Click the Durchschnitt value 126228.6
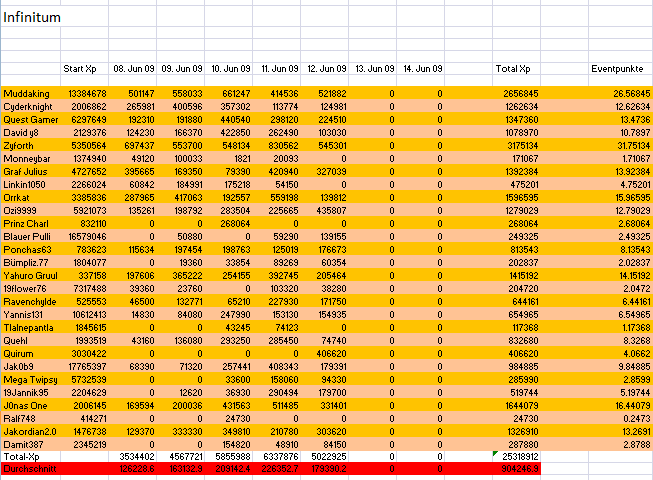 pos(137,469)
